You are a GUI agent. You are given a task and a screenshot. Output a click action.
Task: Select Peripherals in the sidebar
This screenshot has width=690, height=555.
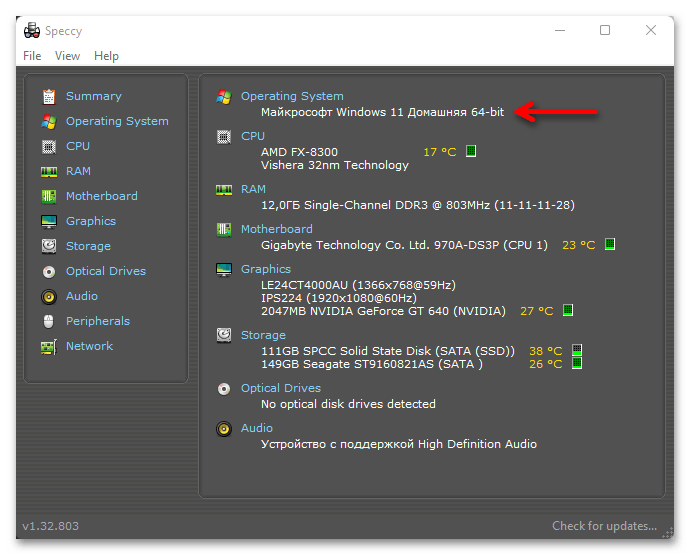click(x=98, y=321)
